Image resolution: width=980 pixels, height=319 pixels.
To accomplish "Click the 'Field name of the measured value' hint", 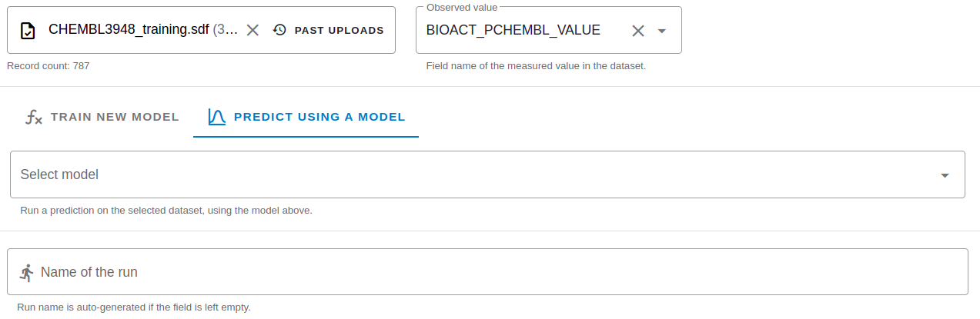I will tap(536, 66).
